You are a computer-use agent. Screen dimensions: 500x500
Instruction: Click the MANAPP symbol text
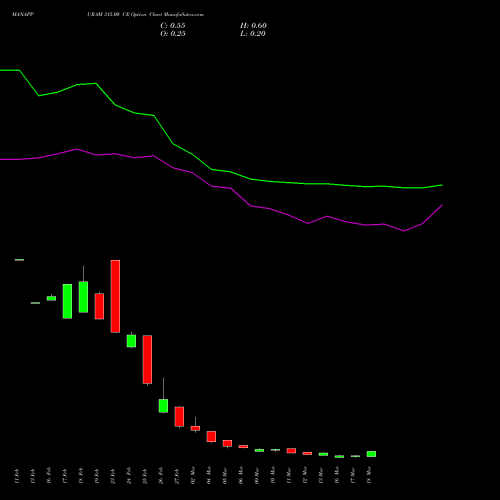pos(23,15)
